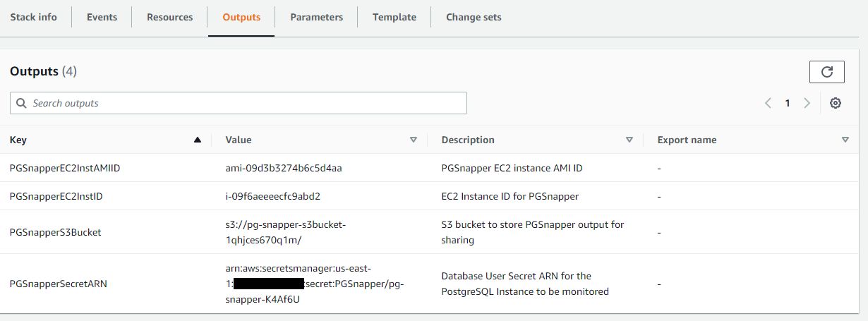Switch to the Resources tab

(169, 17)
